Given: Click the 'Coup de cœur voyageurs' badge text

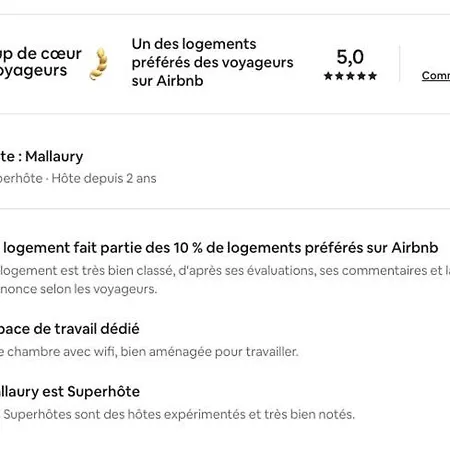Looking at the screenshot, I should click(x=41, y=62).
